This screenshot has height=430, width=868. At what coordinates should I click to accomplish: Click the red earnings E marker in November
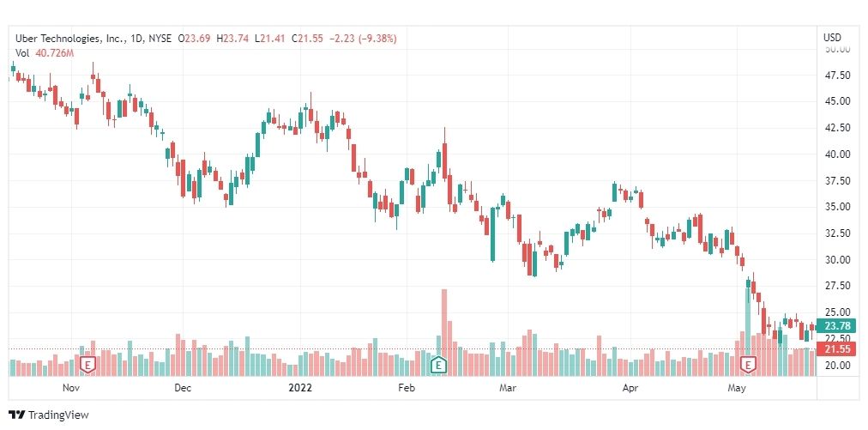point(87,365)
